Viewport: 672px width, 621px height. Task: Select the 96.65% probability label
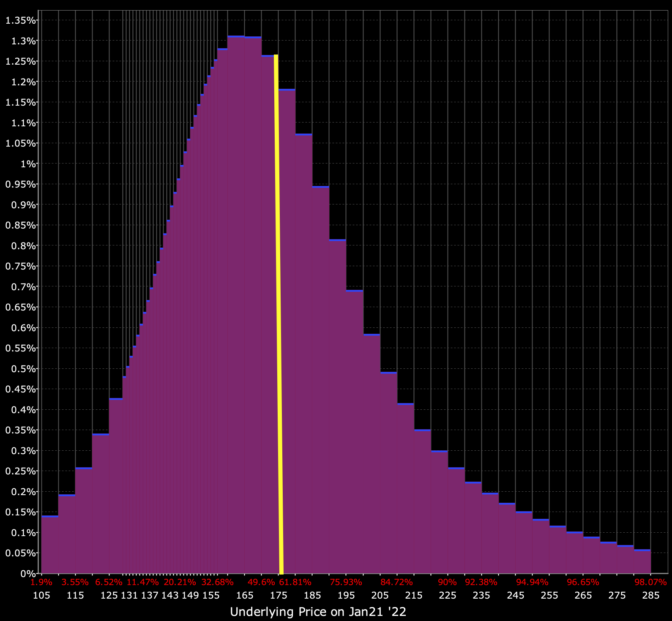583,582
